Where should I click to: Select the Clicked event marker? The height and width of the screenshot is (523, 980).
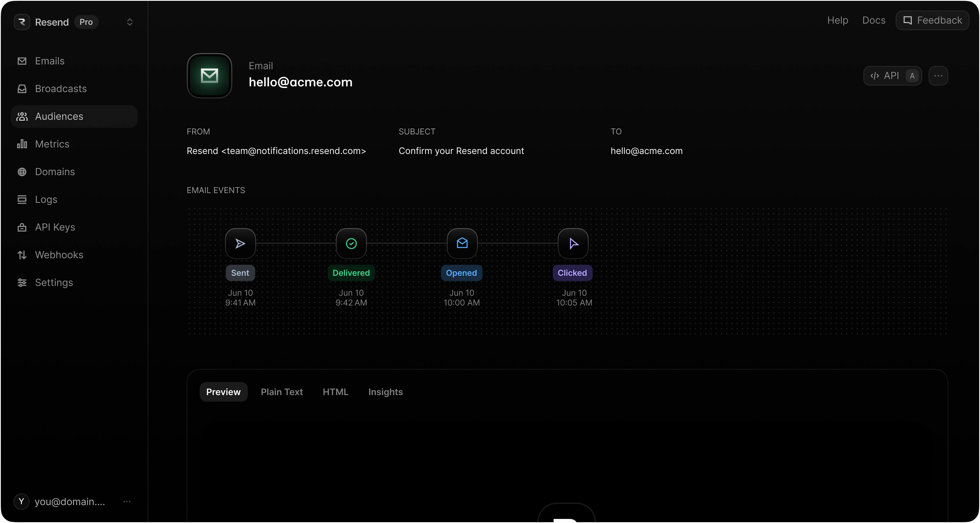click(573, 243)
